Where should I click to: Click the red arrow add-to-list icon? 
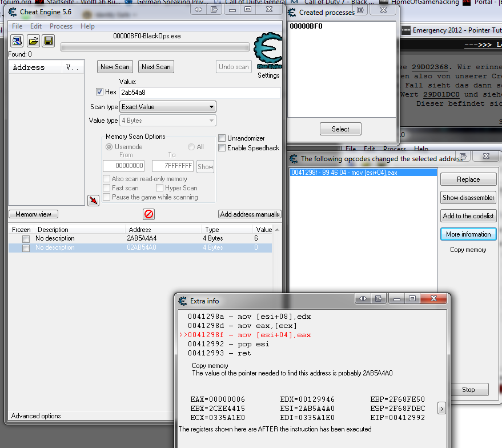click(93, 200)
